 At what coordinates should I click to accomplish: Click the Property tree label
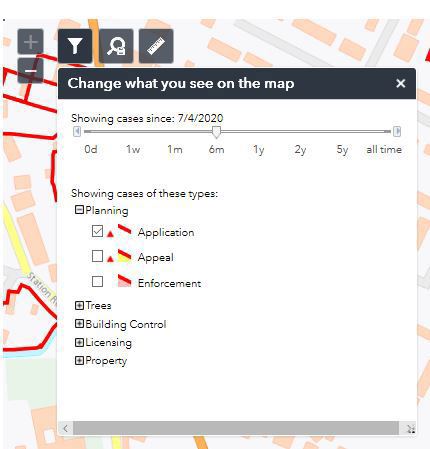(x=106, y=361)
